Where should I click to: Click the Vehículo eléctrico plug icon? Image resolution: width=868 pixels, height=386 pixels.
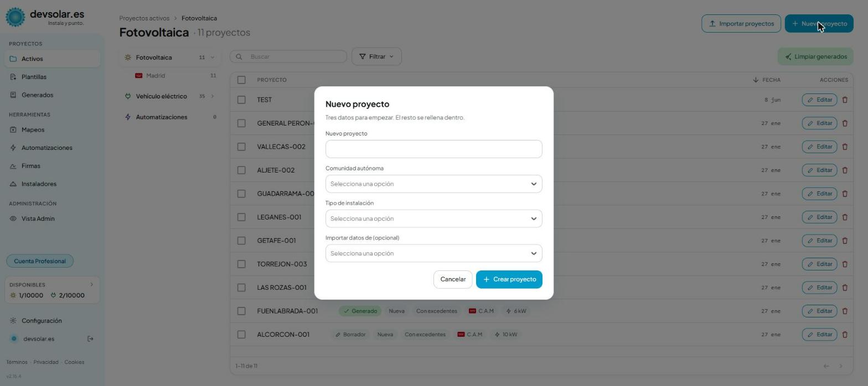128,96
